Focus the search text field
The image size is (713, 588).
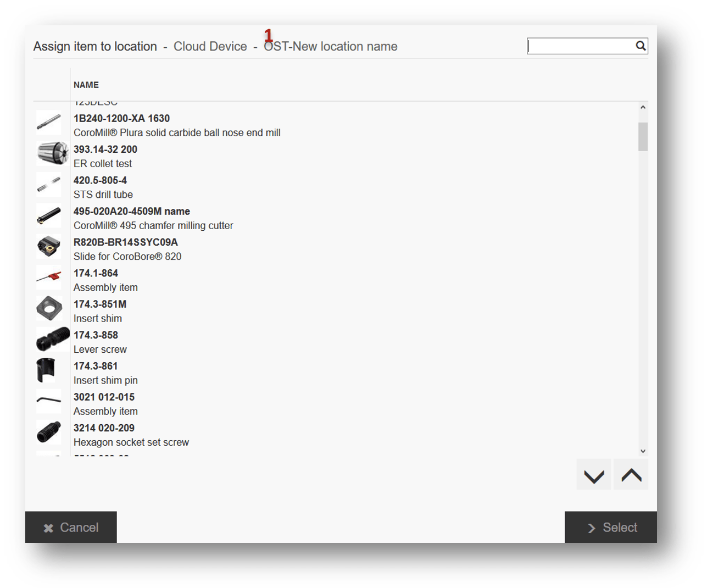tap(580, 46)
